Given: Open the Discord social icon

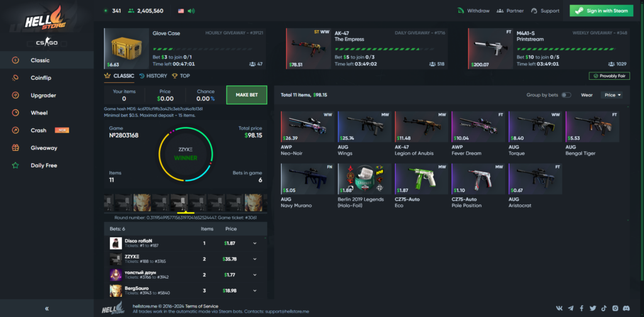Looking at the screenshot, I should click(626, 308).
